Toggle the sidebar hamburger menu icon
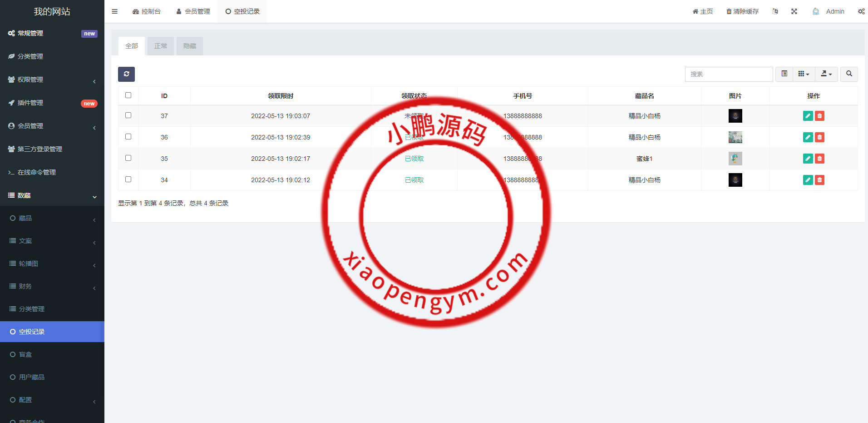868x423 pixels. point(115,11)
